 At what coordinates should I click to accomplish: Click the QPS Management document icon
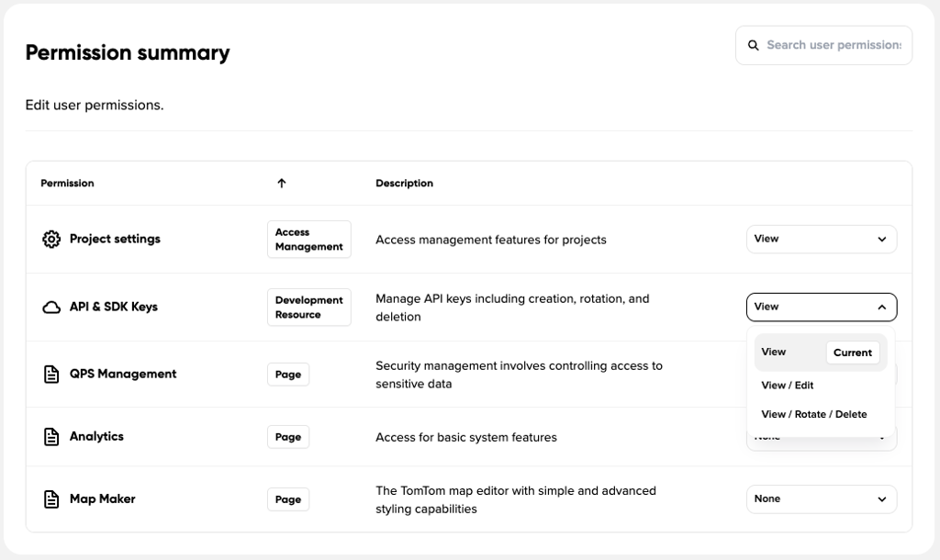[51, 375]
